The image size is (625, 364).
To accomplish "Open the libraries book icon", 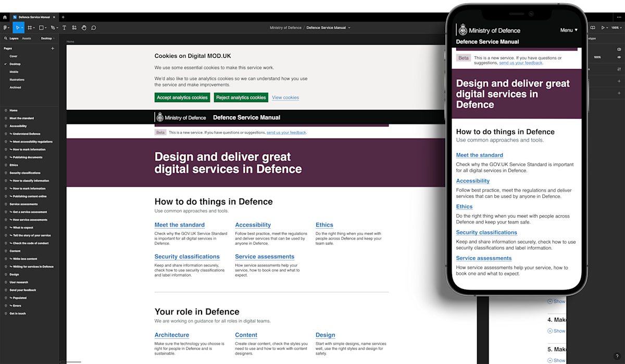I will coord(593,28).
